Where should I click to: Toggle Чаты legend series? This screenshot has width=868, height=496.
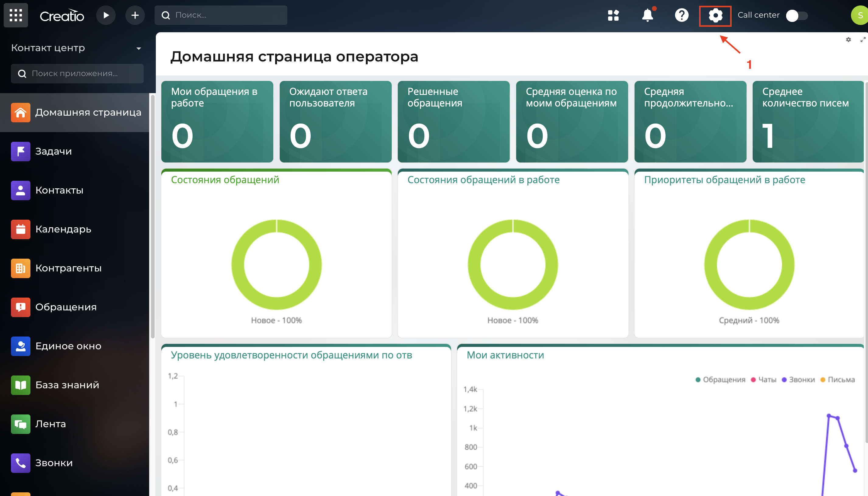tap(764, 379)
